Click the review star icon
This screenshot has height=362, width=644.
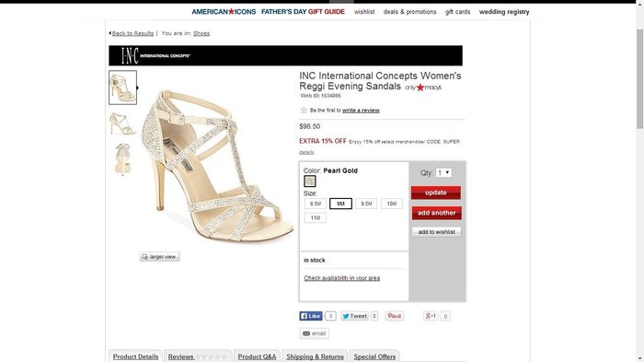[x=304, y=111]
